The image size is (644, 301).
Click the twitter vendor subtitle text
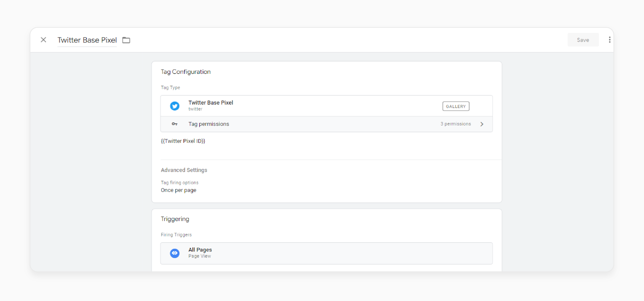pyautogui.click(x=195, y=109)
